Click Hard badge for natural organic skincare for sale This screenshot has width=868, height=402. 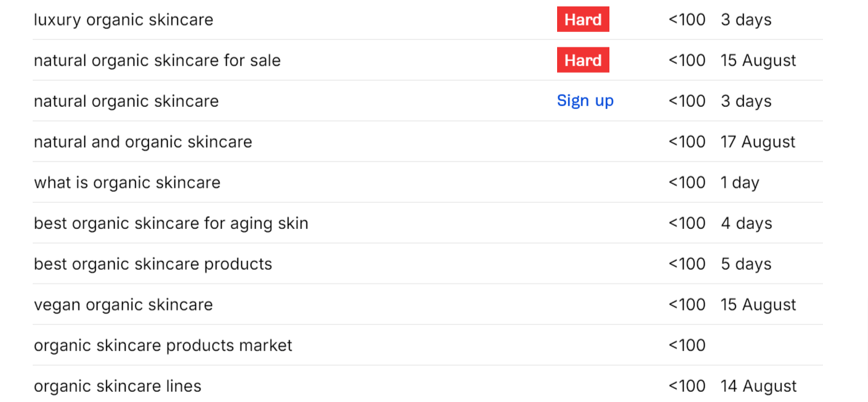583,60
